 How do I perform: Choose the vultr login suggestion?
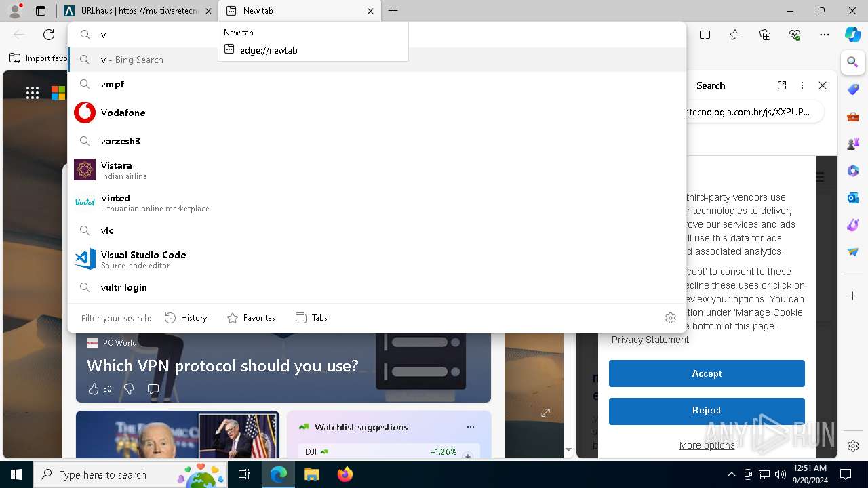pos(377,287)
